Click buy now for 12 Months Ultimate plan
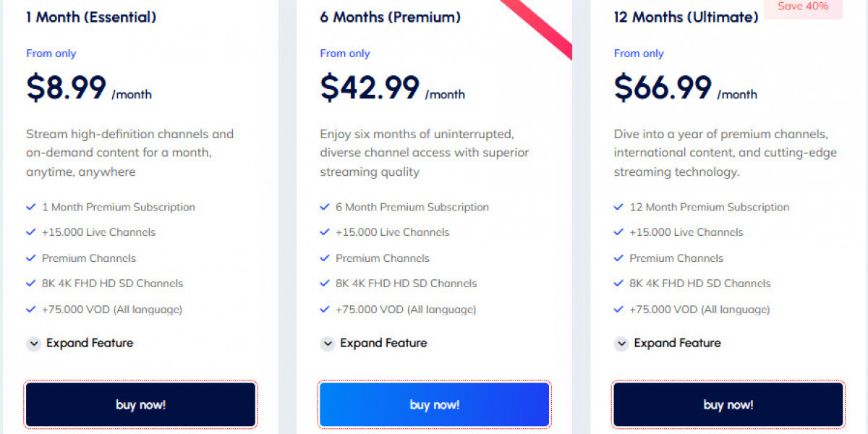Viewport: 868px width, 434px height. pyautogui.click(x=728, y=404)
